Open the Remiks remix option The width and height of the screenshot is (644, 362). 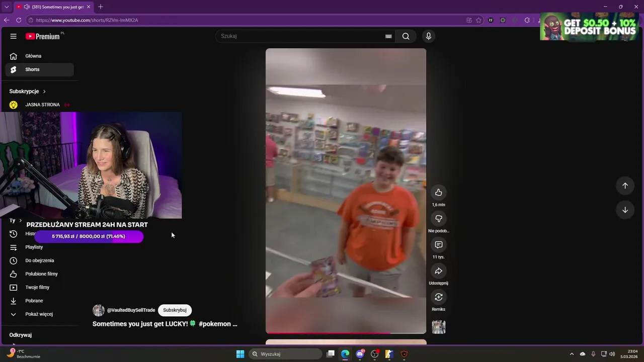click(439, 297)
